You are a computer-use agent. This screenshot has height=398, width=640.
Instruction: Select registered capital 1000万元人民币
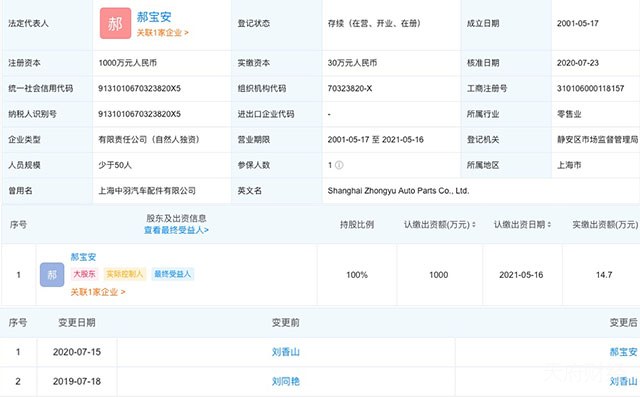128,63
